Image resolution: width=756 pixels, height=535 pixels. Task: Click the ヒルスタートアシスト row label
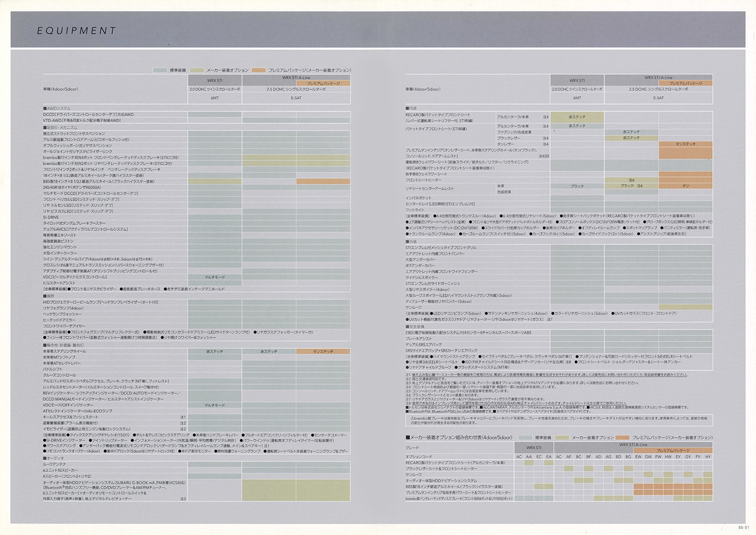[59, 283]
